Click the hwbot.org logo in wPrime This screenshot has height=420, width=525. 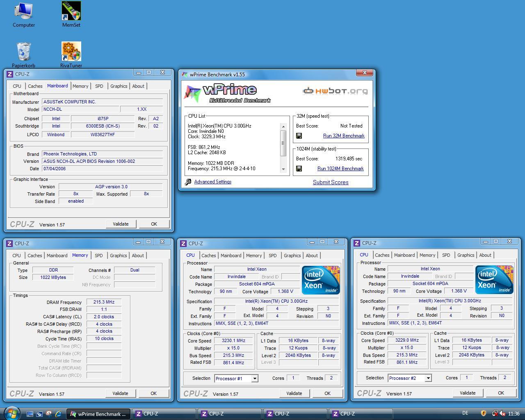tap(335, 91)
